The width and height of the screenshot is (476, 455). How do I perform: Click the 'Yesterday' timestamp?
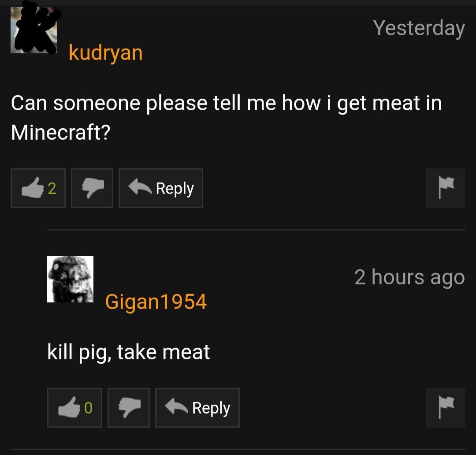(419, 29)
